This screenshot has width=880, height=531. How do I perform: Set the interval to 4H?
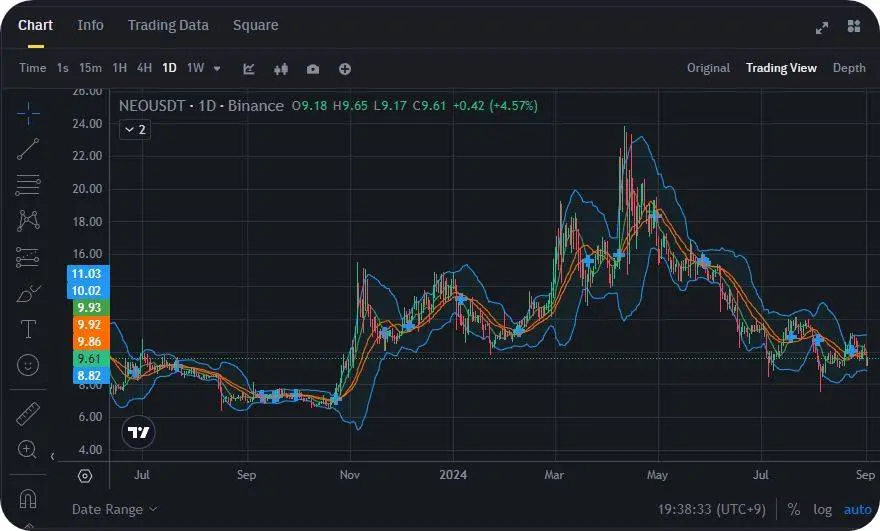144,68
